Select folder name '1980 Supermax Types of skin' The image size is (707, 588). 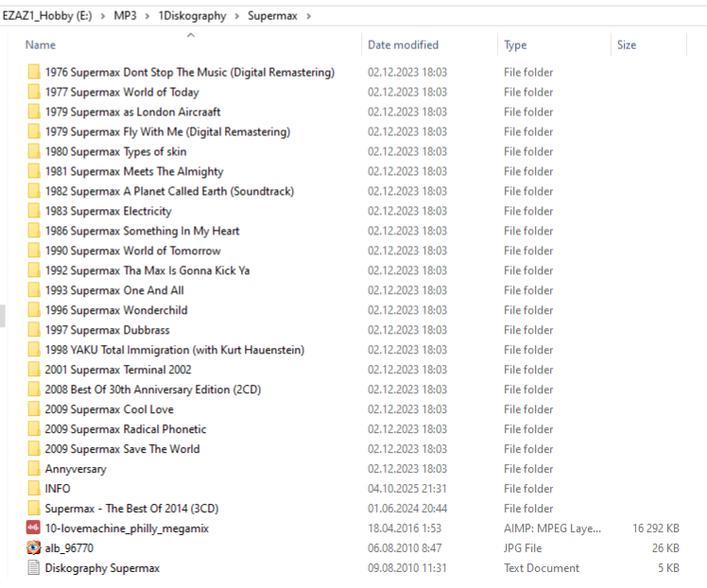coord(116,151)
